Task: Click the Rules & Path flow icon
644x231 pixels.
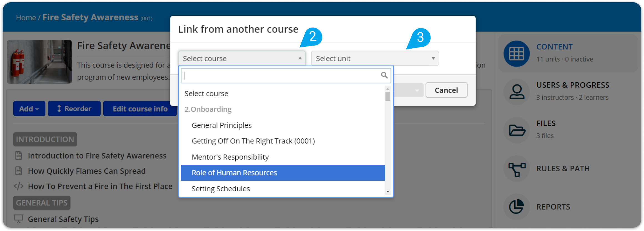Action: point(516,169)
